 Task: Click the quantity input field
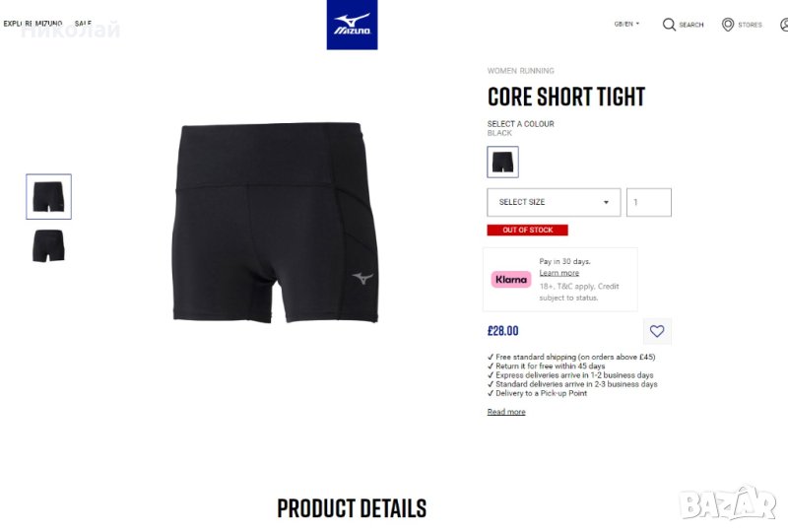coord(649,202)
